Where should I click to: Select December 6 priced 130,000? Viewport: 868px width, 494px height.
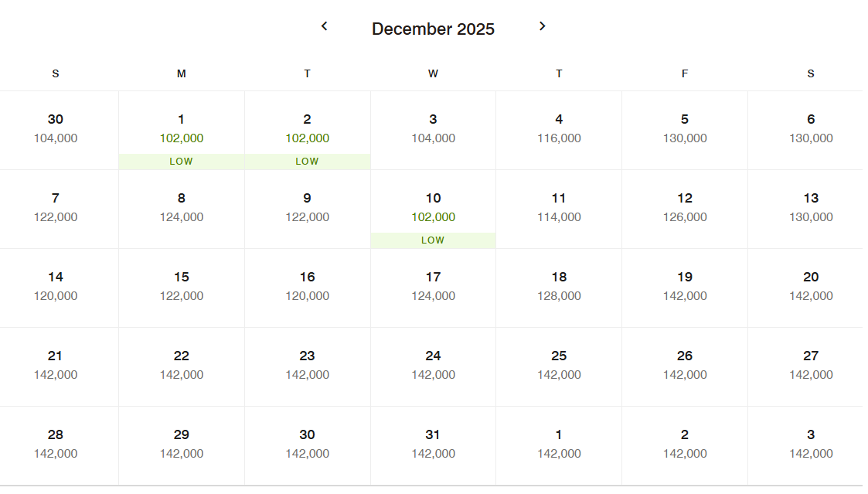(x=811, y=131)
